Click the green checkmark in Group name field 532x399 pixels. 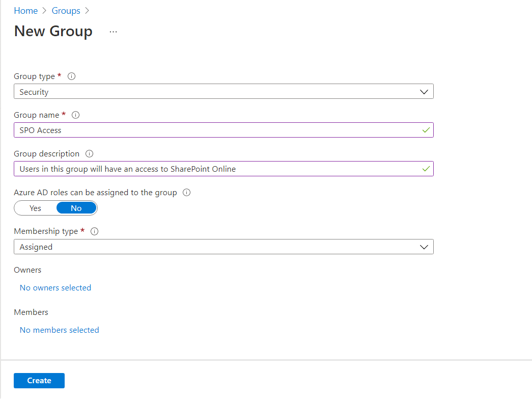pyautogui.click(x=426, y=130)
